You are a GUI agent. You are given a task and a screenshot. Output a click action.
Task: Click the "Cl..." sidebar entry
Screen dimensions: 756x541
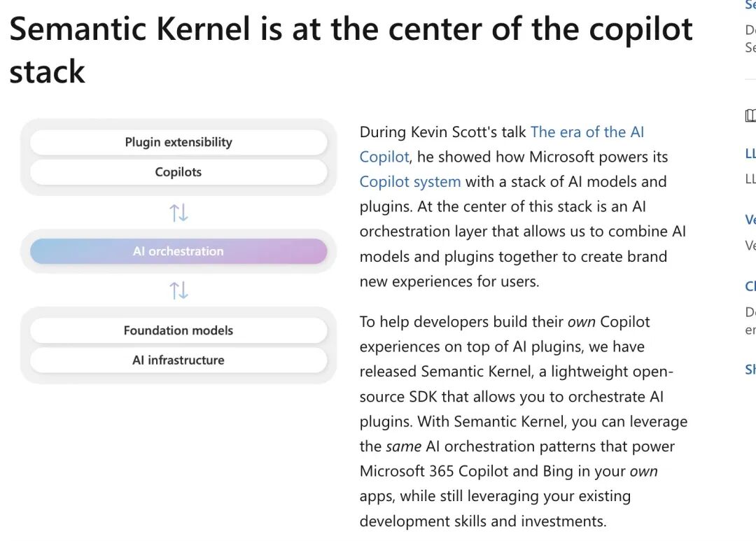click(x=750, y=286)
